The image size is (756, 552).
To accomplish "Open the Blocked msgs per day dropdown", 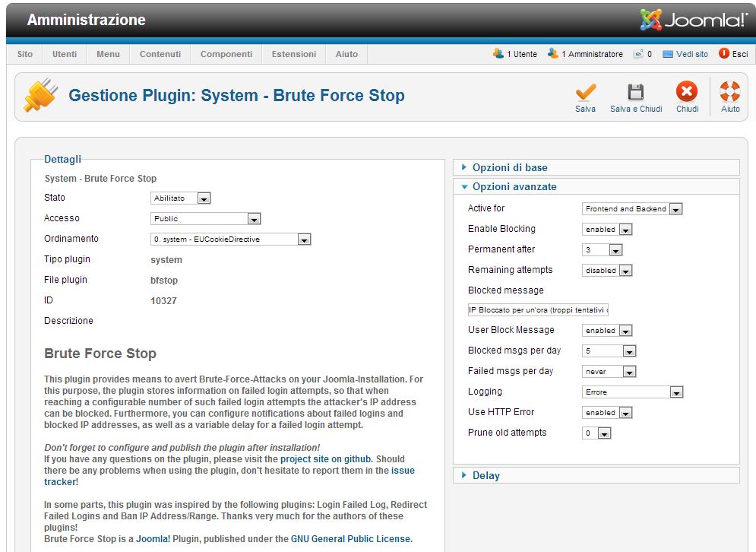I will (x=609, y=351).
